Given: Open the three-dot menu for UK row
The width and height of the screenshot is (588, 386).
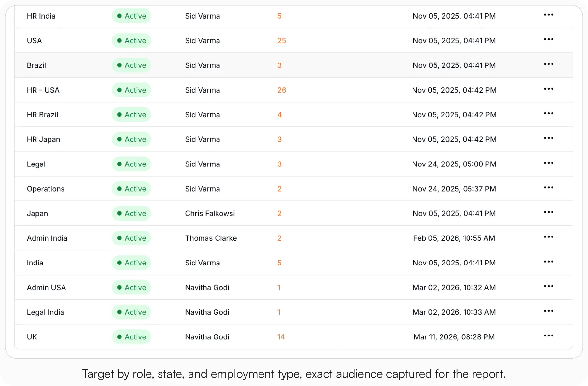Looking at the screenshot, I should click(x=548, y=336).
